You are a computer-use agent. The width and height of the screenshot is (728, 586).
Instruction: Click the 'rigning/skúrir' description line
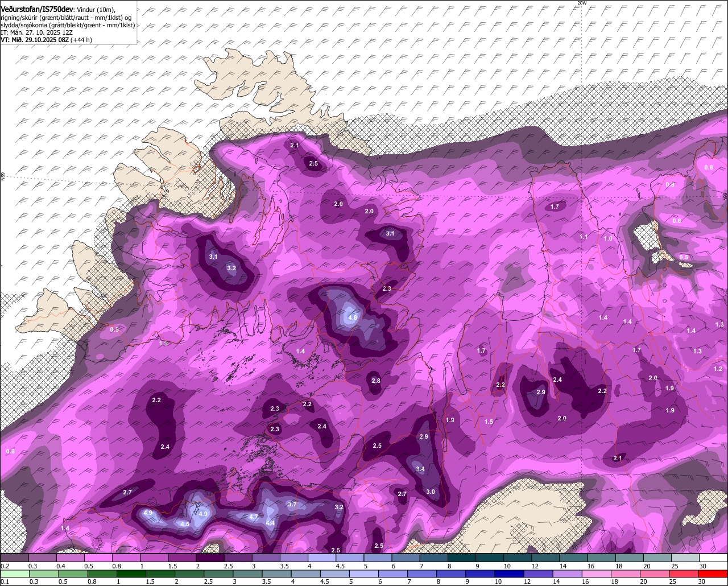(67, 18)
